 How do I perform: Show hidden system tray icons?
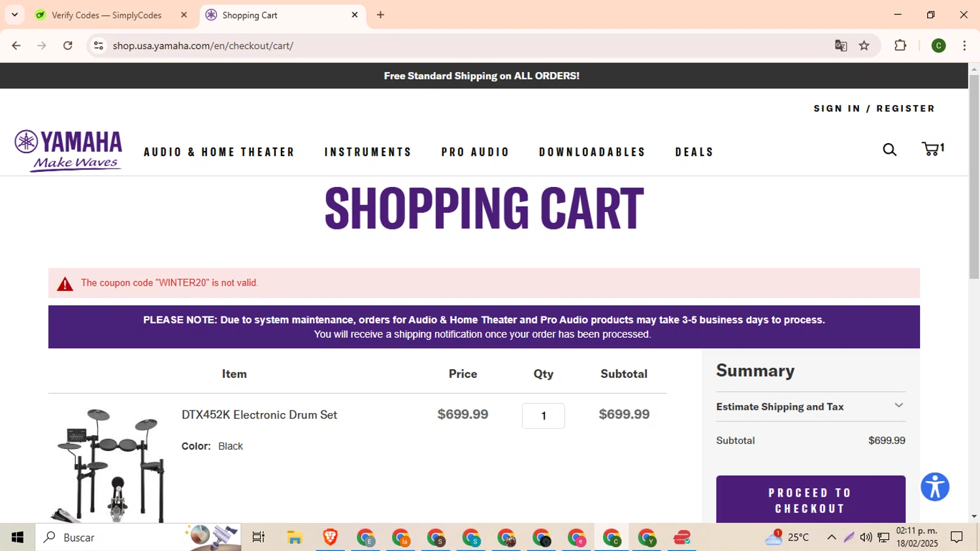(831, 537)
